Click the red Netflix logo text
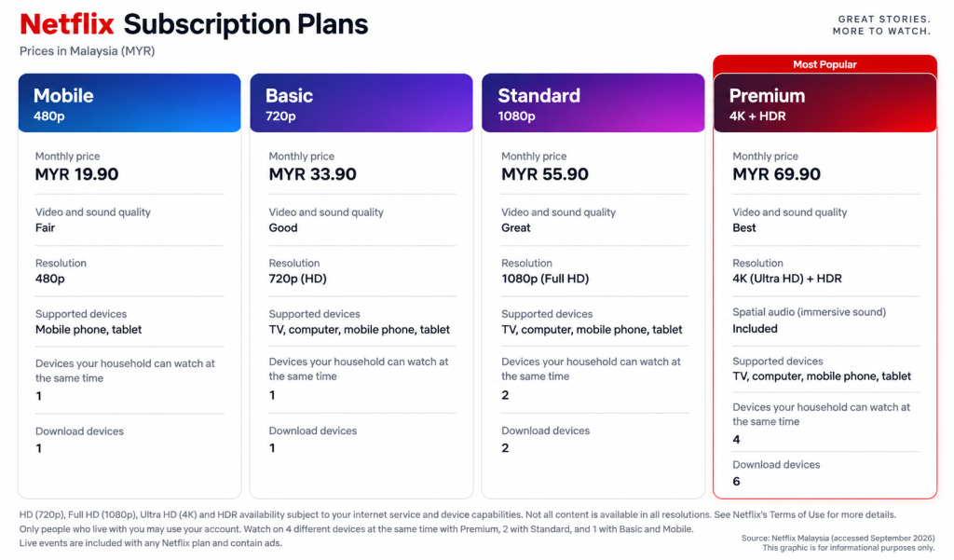The height and width of the screenshot is (560, 954). [x=67, y=24]
